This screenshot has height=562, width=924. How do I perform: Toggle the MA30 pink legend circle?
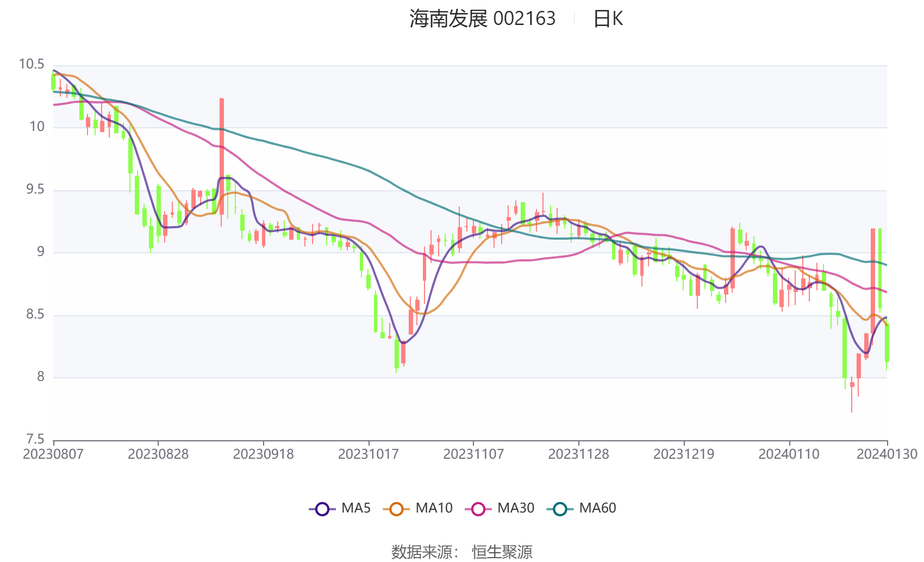pyautogui.click(x=478, y=509)
